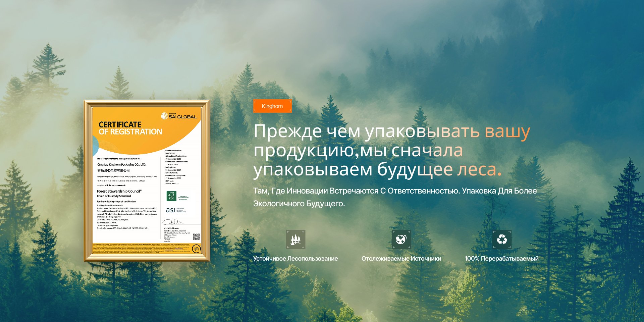644x322 pixels.
Task: Click the recycling arrows icon
Action: pos(502,239)
